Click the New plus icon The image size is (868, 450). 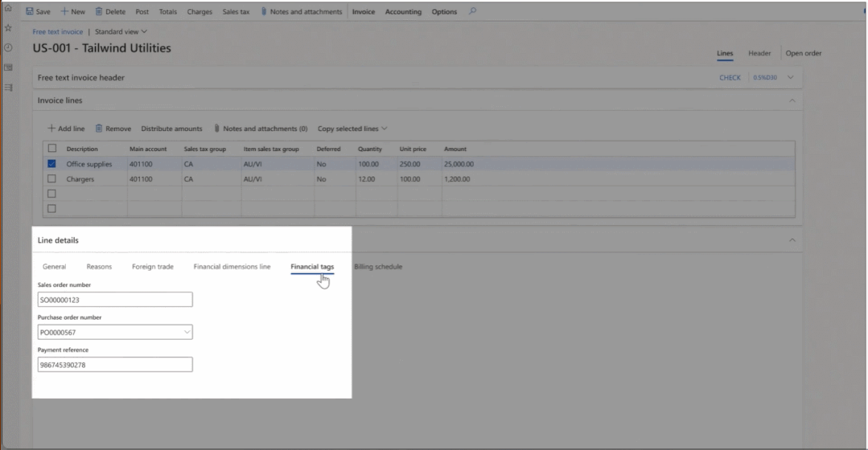click(x=64, y=11)
